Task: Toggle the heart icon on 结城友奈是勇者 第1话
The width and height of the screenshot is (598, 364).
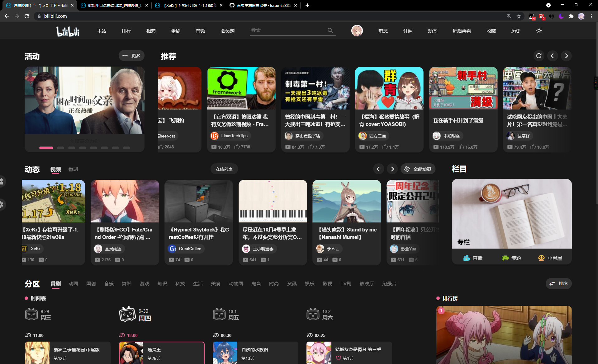Action: pos(339,358)
